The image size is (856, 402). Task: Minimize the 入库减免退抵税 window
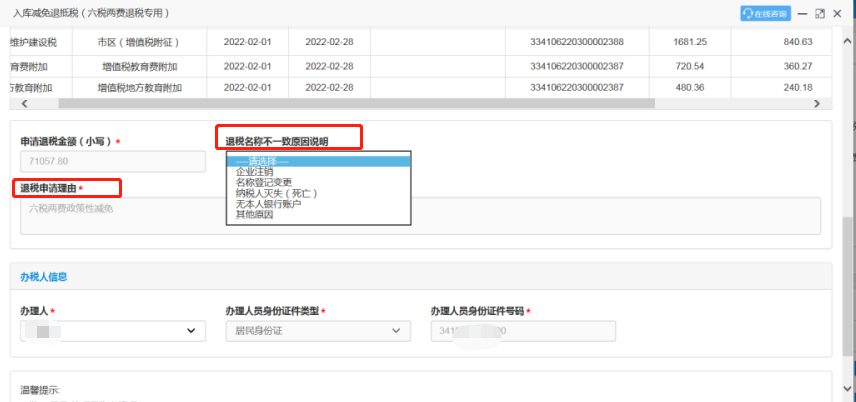pyautogui.click(x=802, y=14)
